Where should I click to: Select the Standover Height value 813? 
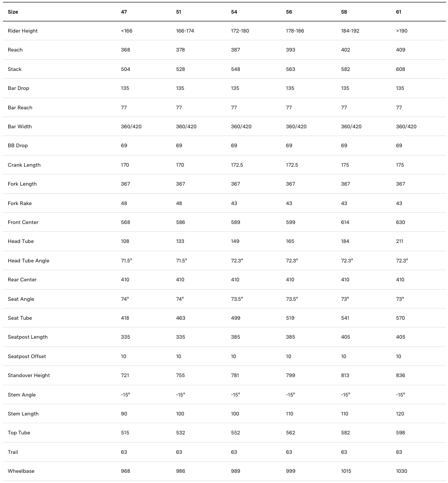click(346, 376)
